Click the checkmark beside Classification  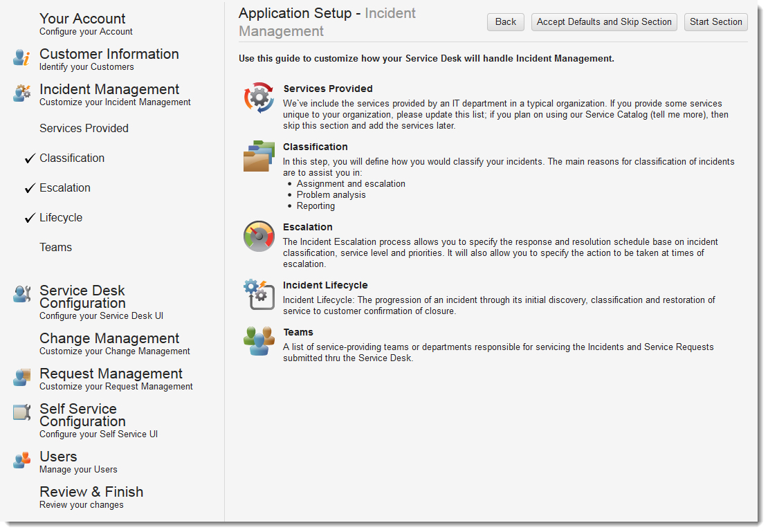click(x=30, y=158)
